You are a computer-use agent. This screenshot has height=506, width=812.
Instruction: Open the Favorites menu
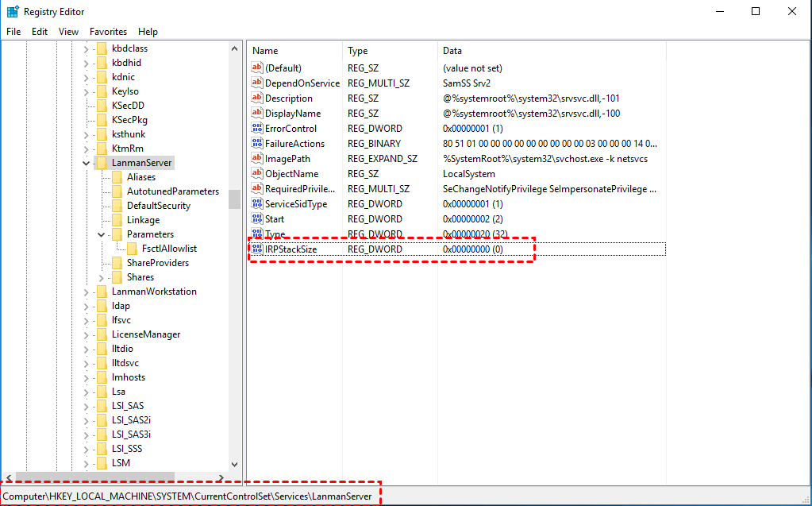tap(108, 32)
